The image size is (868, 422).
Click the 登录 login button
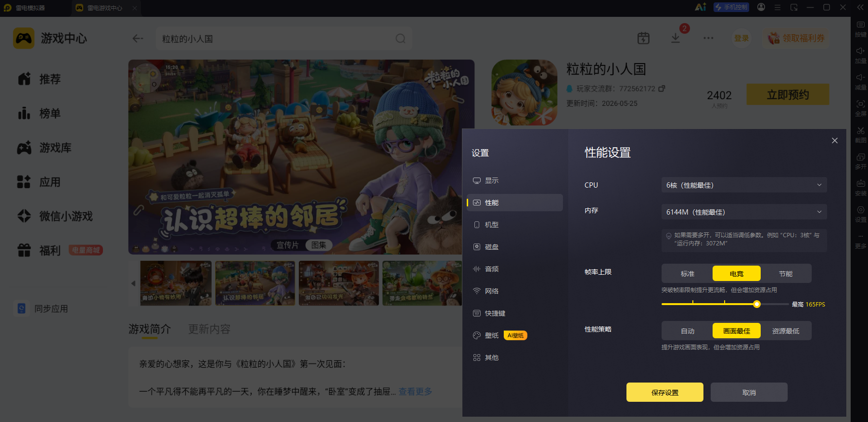pos(741,38)
